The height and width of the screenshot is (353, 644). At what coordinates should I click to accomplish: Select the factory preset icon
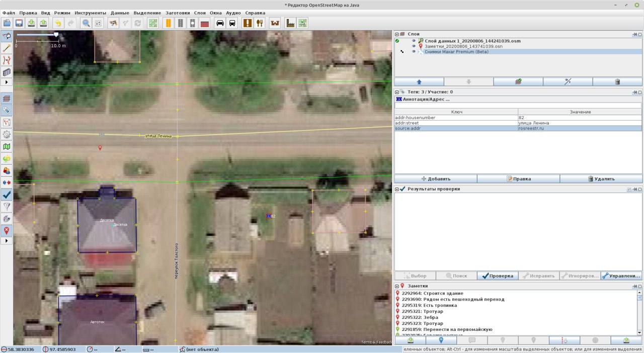[x=290, y=23]
